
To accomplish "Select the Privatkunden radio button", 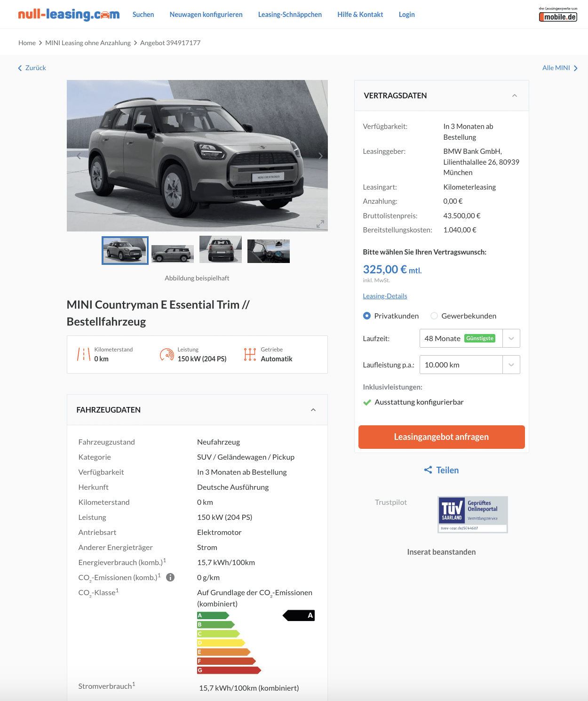I will tap(367, 316).
